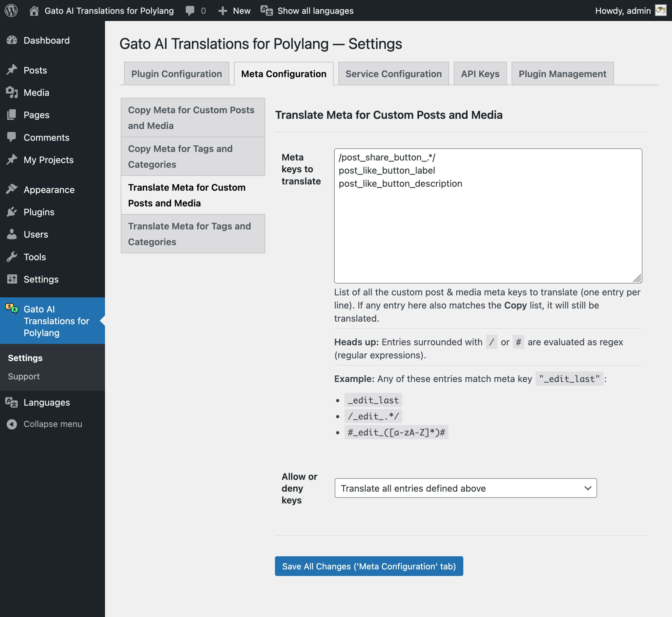Click the /_edit_.*/ example code text
The height and width of the screenshot is (617, 672).
pyautogui.click(x=373, y=416)
